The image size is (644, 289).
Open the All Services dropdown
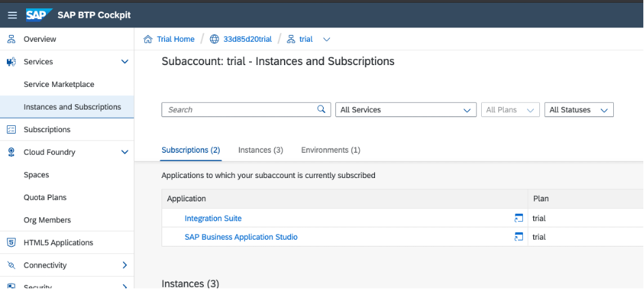(405, 110)
